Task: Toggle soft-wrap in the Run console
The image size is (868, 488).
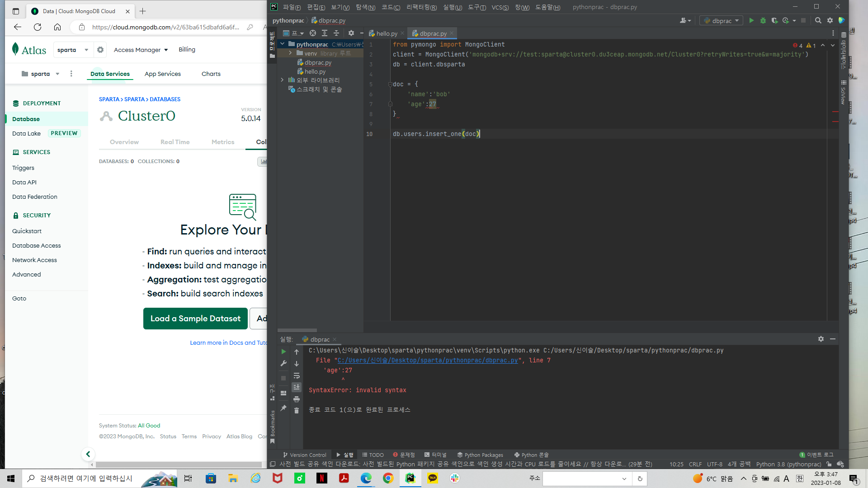Action: point(297,375)
